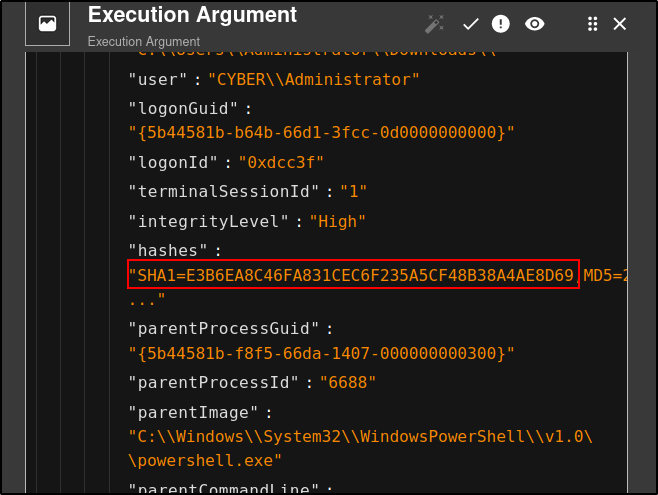658x495 pixels.
Task: Toggle the eye visibility icon
Action: pyautogui.click(x=534, y=24)
